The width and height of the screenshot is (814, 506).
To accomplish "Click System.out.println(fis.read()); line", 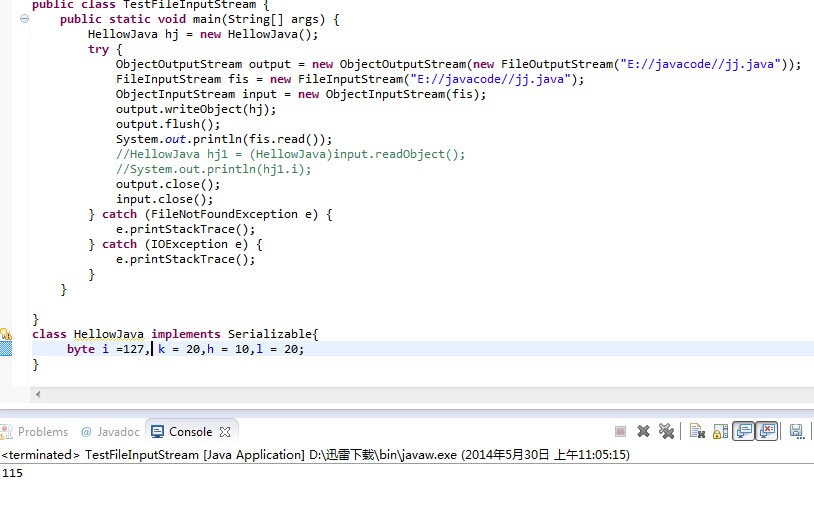I will (224, 140).
